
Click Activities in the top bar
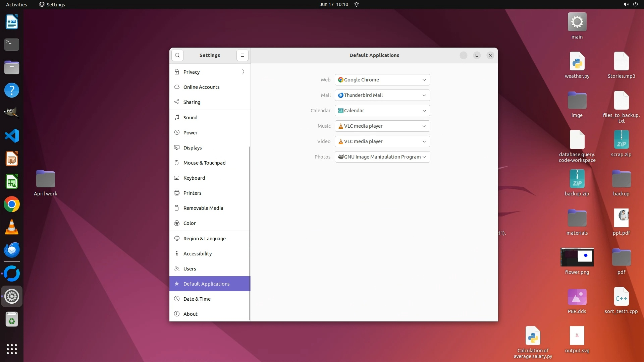click(x=16, y=4)
